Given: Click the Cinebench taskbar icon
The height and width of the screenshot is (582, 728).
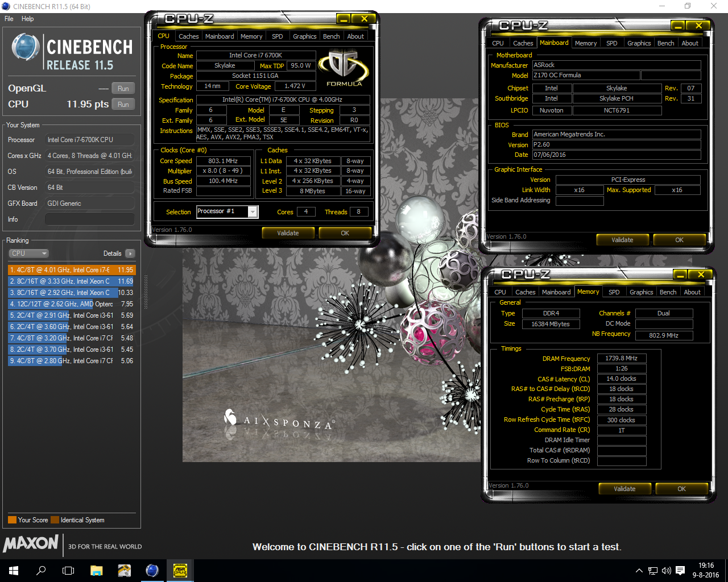Looking at the screenshot, I should point(152,571).
